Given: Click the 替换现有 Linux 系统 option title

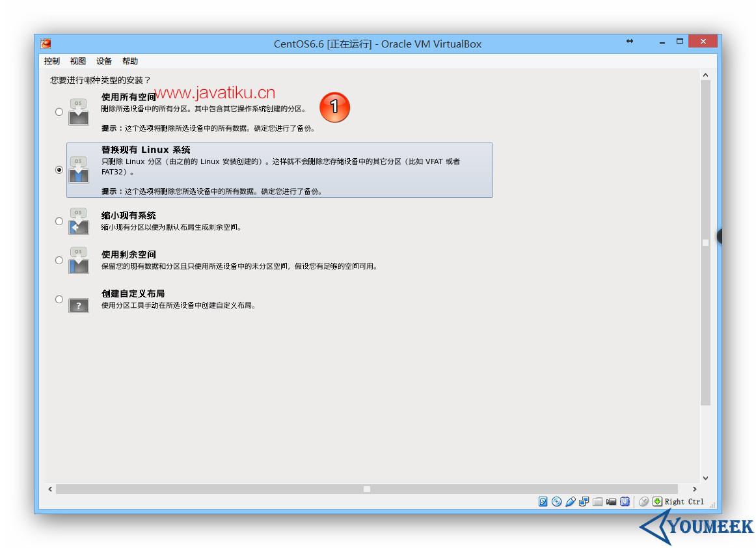Looking at the screenshot, I should [146, 150].
